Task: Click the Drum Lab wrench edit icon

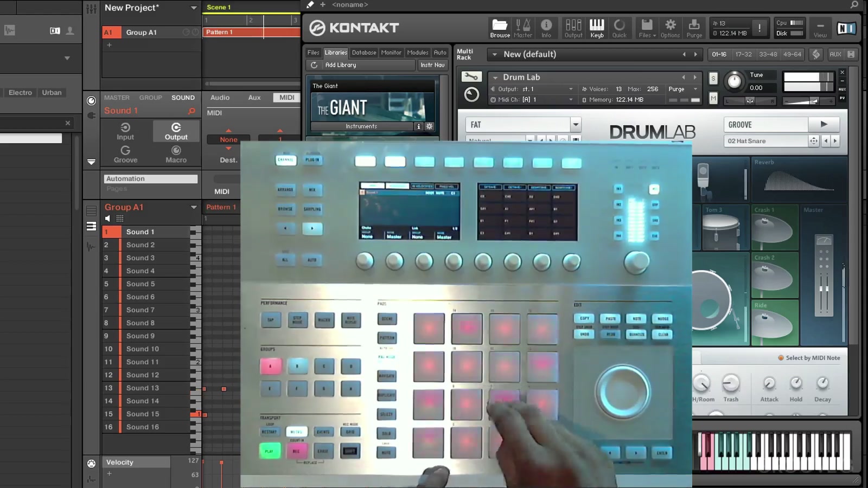Action: (x=471, y=77)
